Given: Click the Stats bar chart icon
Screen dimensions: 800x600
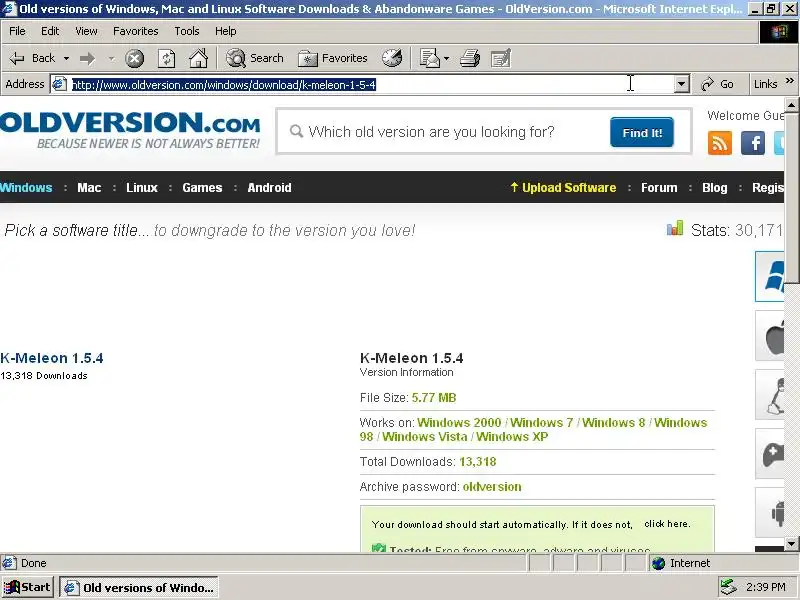Looking at the screenshot, I should [674, 228].
